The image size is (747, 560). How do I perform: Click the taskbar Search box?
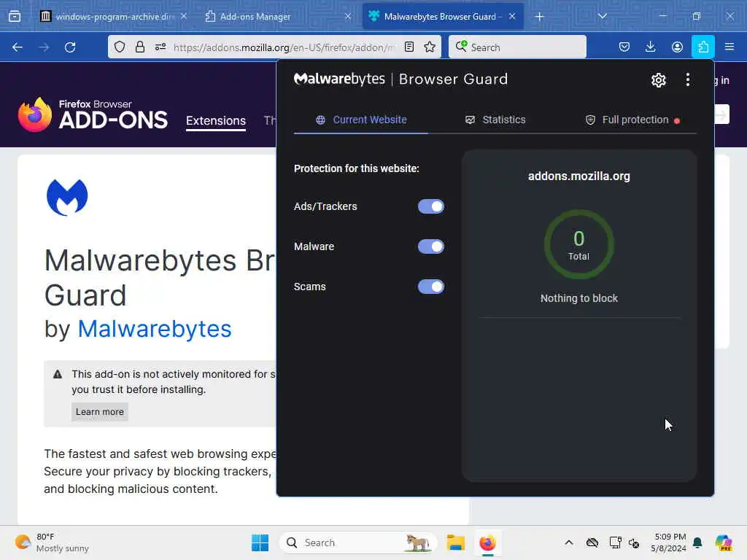(x=358, y=542)
